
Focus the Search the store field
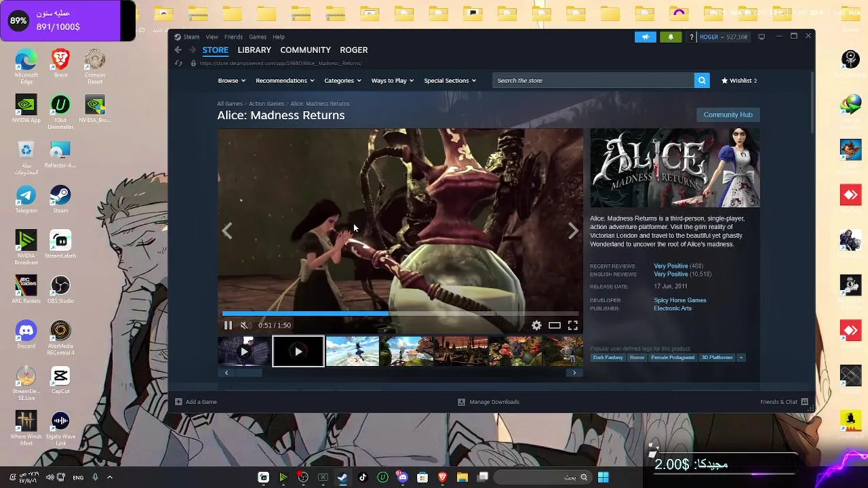click(593, 81)
